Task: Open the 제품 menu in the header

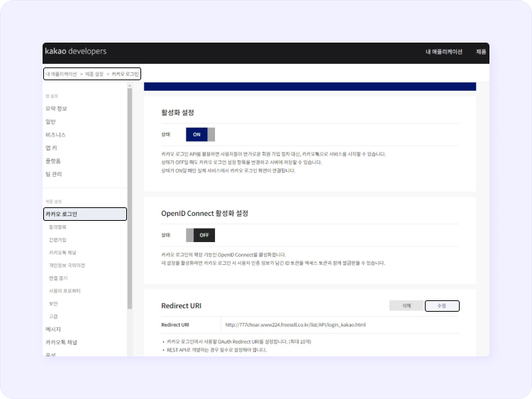Action: pyautogui.click(x=481, y=52)
